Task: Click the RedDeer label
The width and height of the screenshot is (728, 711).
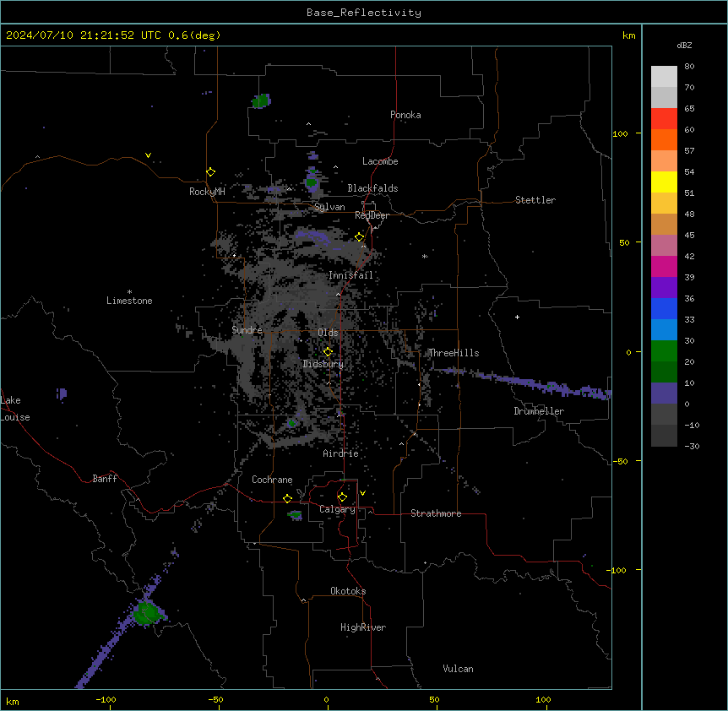Action: click(372, 215)
